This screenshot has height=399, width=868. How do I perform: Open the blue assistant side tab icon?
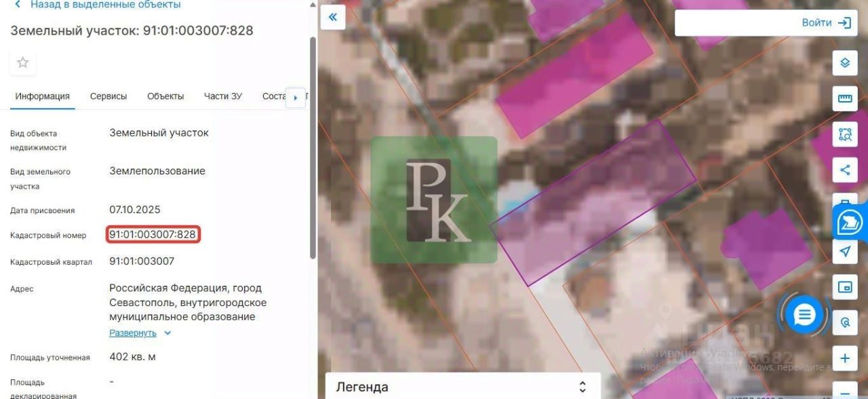click(850, 223)
